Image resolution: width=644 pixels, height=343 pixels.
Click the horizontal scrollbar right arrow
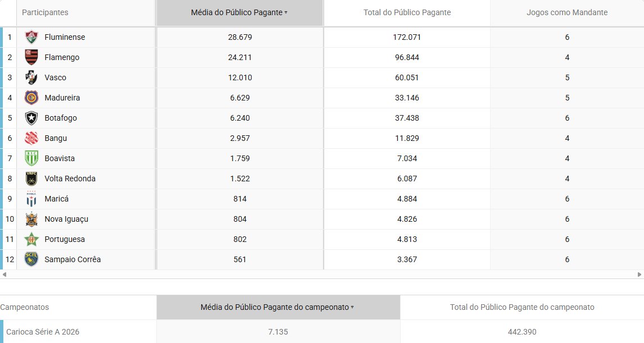[x=640, y=275]
